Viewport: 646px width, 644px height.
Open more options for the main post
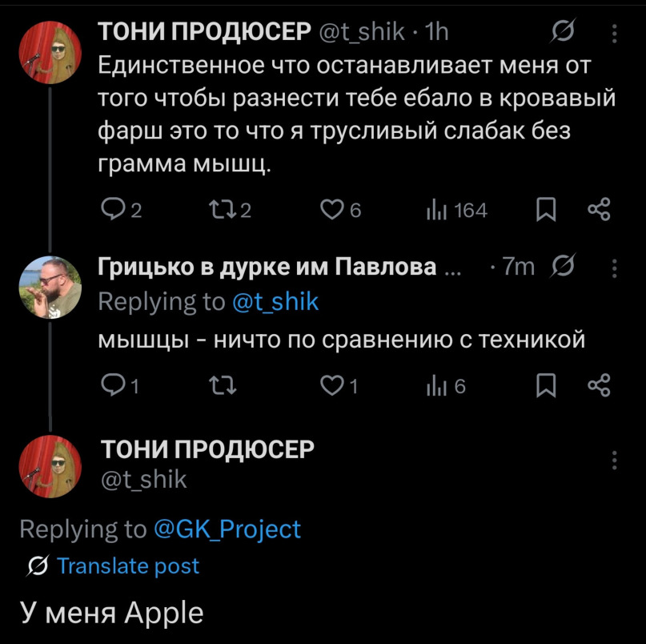click(614, 461)
